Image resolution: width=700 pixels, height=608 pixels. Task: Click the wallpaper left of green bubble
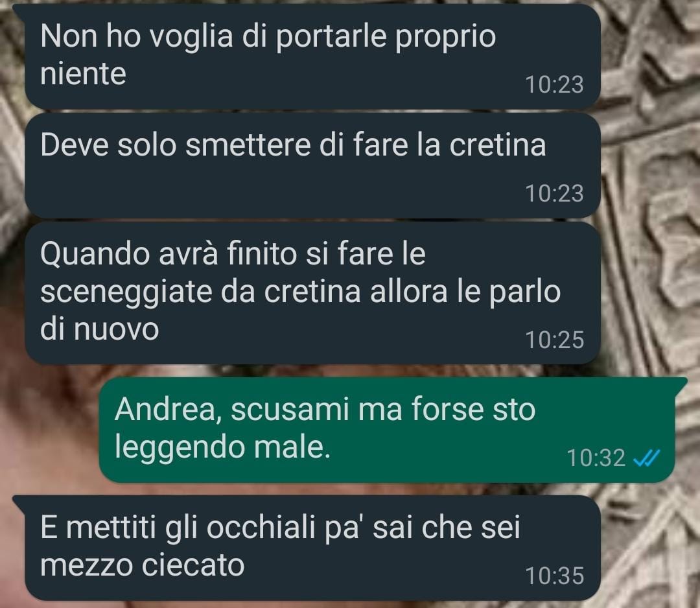[49, 430]
